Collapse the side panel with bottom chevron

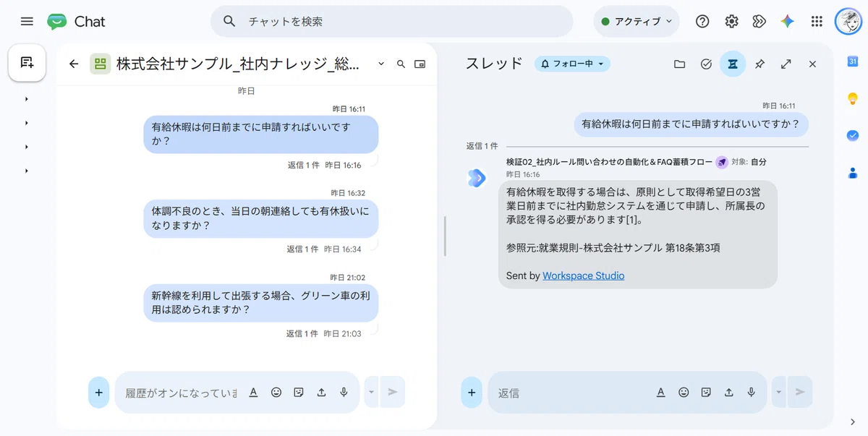click(852, 422)
